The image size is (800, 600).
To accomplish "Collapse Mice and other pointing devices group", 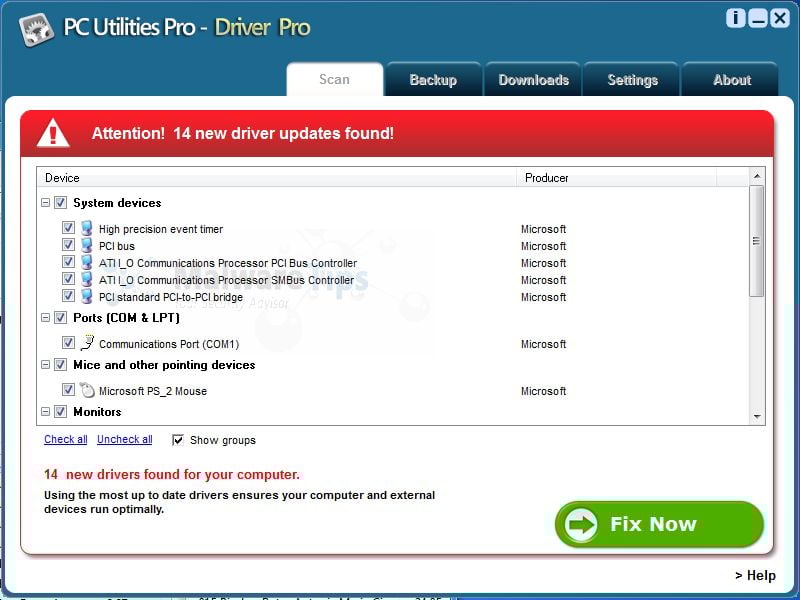I will point(45,365).
